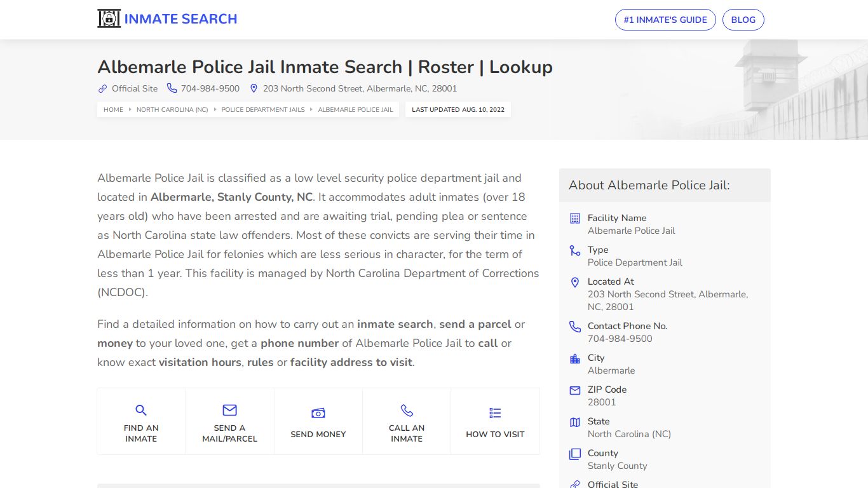Open the #1 Inmate's Guide button
The image size is (868, 488).
coord(665,20)
